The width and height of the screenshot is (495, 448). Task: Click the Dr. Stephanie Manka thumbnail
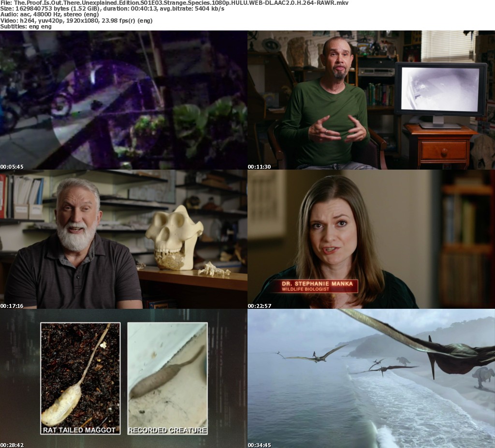(371, 239)
